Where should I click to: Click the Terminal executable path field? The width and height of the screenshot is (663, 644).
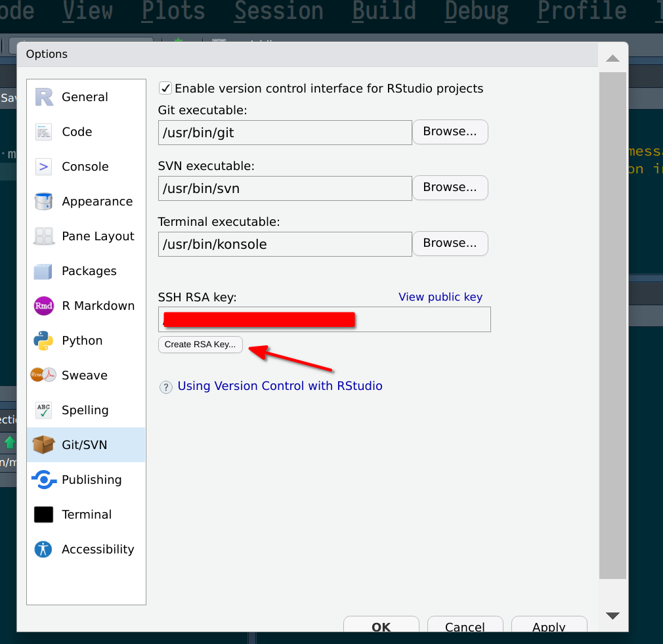(285, 244)
